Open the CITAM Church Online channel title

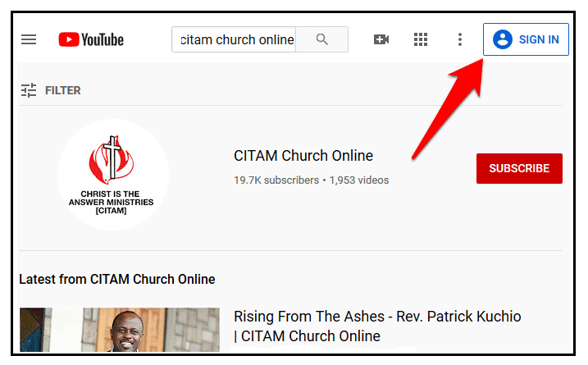[303, 156]
